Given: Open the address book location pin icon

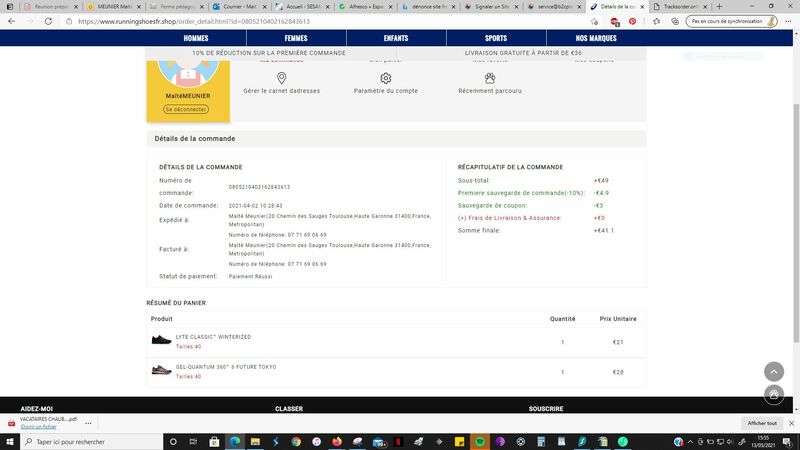Looking at the screenshot, I should tap(281, 78).
